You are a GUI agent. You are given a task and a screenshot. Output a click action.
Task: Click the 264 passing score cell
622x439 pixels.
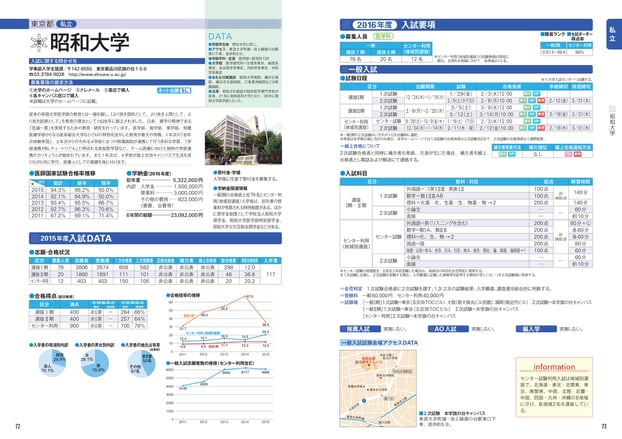tap(125, 312)
